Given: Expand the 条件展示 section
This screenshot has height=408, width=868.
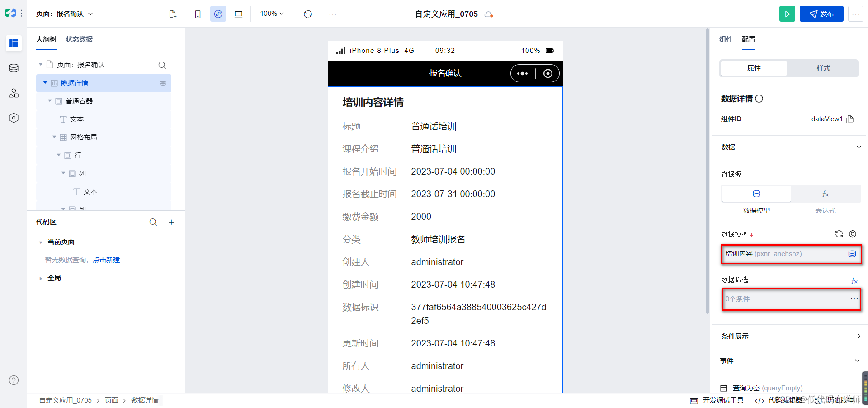Looking at the screenshot, I should coord(859,336).
